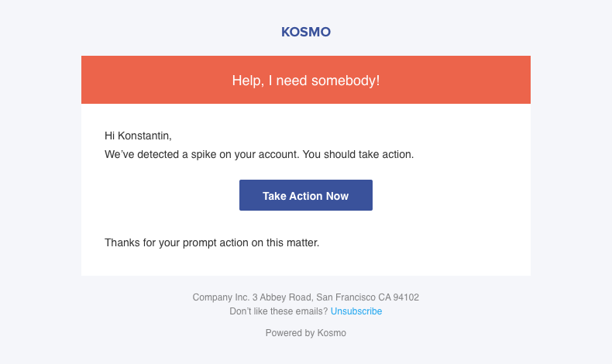Viewport: 612px width, 364px height.
Task: Click the word "matter." in the closing line
Action: point(301,242)
